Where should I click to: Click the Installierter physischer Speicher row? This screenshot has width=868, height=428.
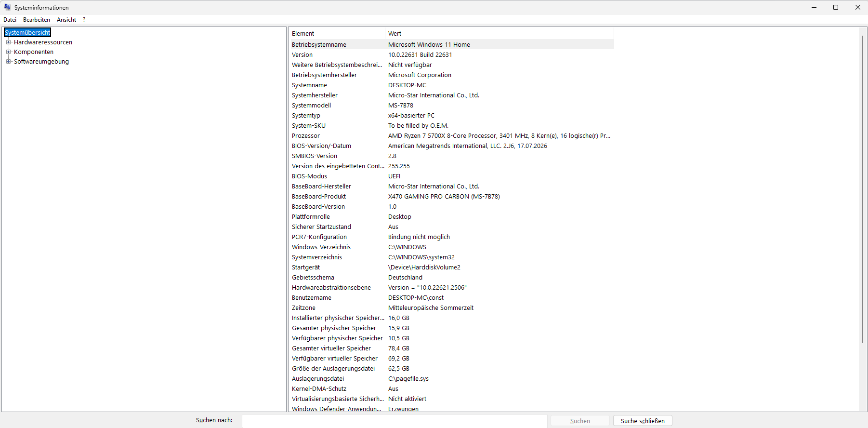coord(451,318)
